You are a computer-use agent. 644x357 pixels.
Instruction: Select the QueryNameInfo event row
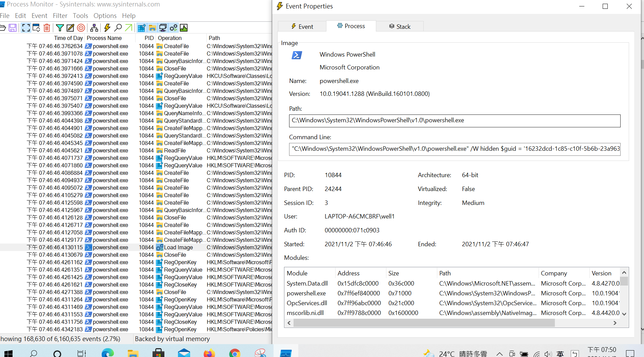pyautogui.click(x=136, y=113)
